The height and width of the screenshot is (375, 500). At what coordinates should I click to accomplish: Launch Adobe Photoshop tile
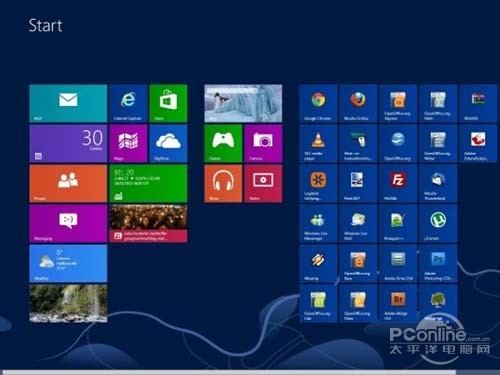438,263
